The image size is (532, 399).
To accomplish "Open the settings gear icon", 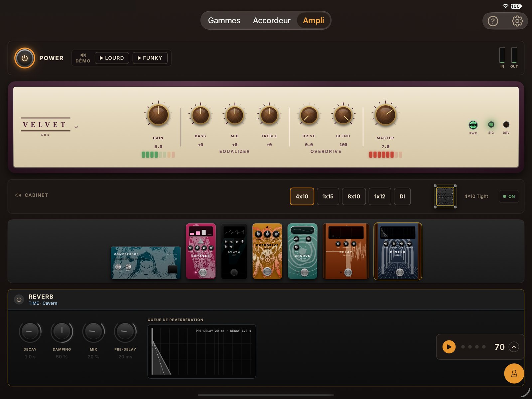I will click(517, 21).
